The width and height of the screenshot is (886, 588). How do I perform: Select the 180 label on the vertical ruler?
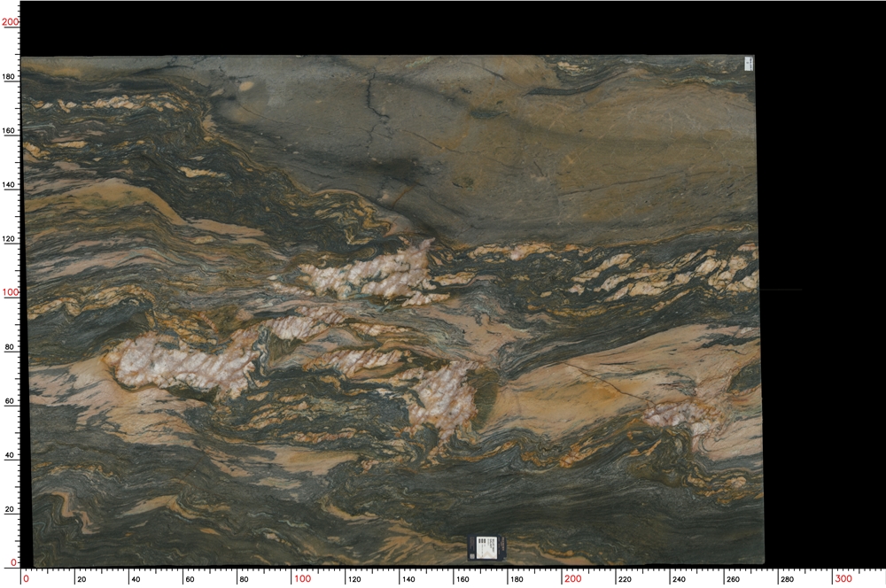coord(10,77)
